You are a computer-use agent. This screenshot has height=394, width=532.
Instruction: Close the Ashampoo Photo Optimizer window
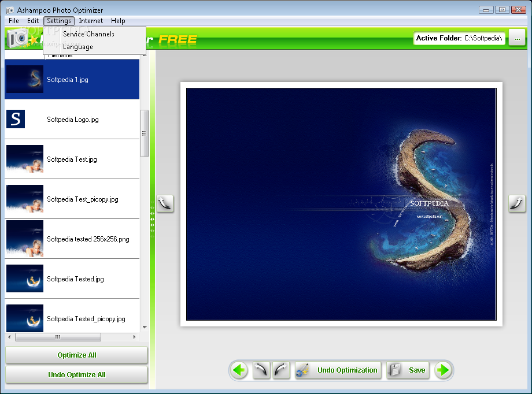(519, 10)
